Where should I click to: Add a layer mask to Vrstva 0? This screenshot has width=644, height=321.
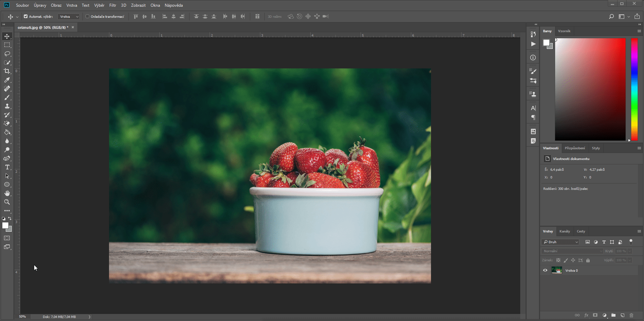[x=595, y=315]
